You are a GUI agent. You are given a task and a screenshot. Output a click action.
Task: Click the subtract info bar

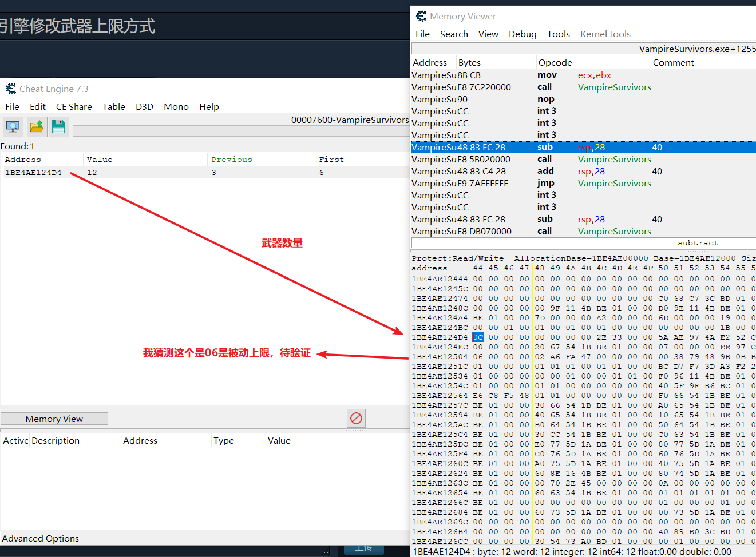click(583, 243)
